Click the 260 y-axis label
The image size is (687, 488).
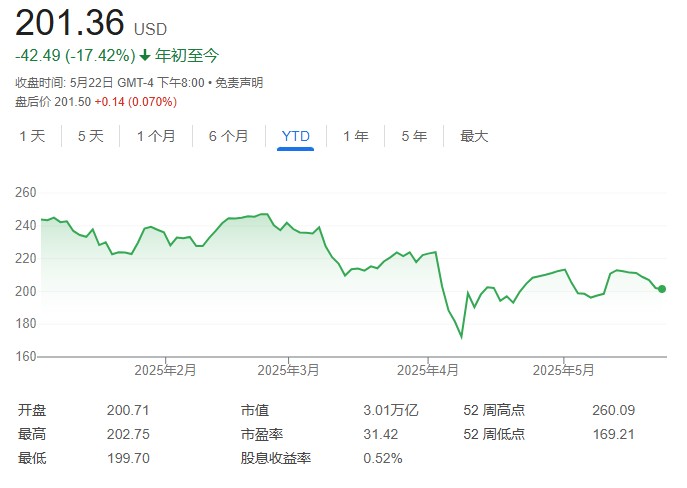click(25, 192)
